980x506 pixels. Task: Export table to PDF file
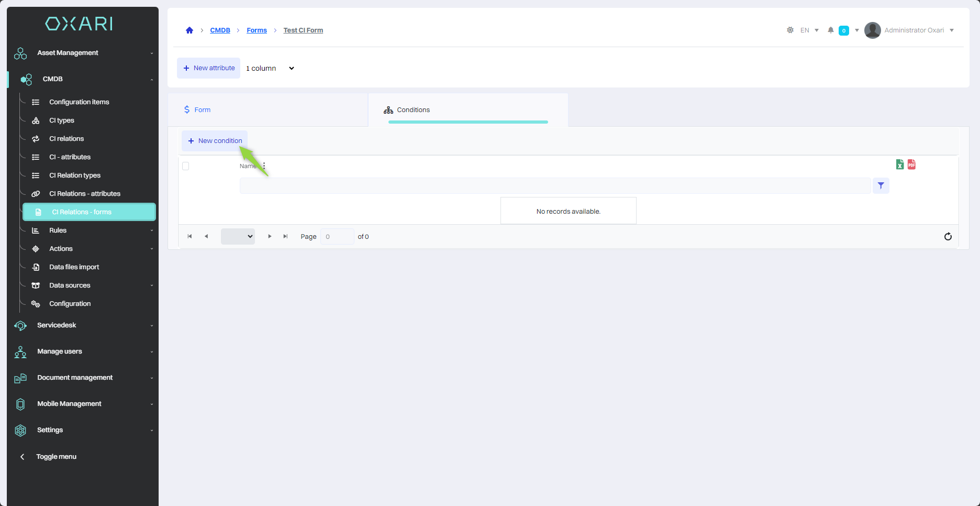pyautogui.click(x=911, y=164)
